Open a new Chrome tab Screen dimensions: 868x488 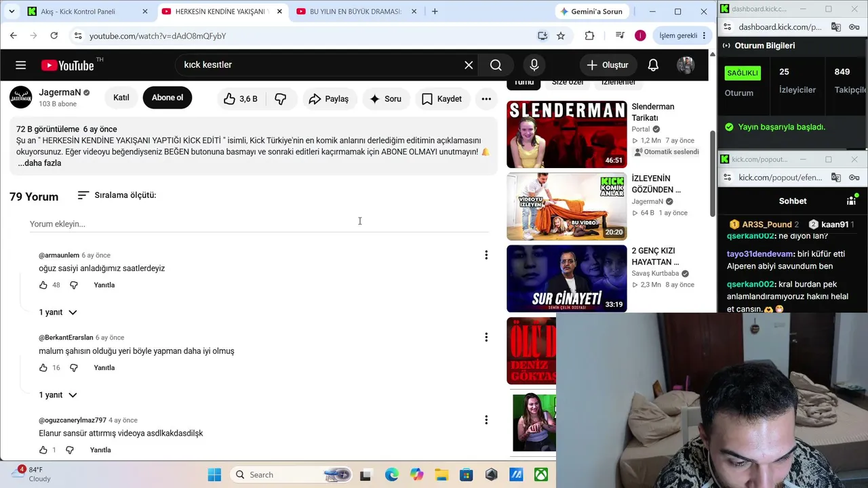click(x=435, y=12)
